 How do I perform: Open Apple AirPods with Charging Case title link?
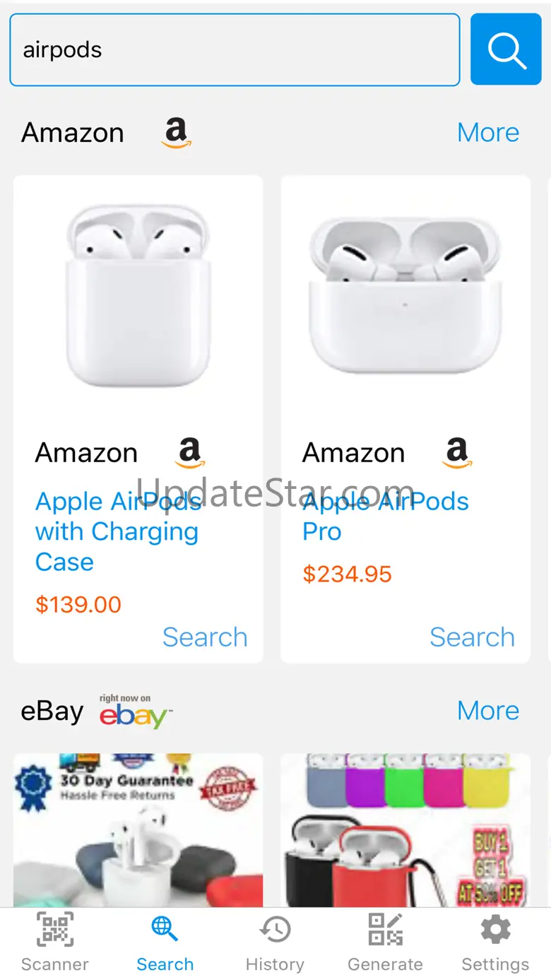point(119,531)
